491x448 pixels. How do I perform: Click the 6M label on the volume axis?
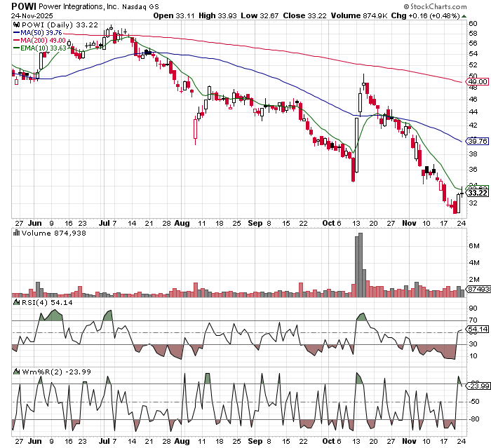pyautogui.click(x=473, y=246)
